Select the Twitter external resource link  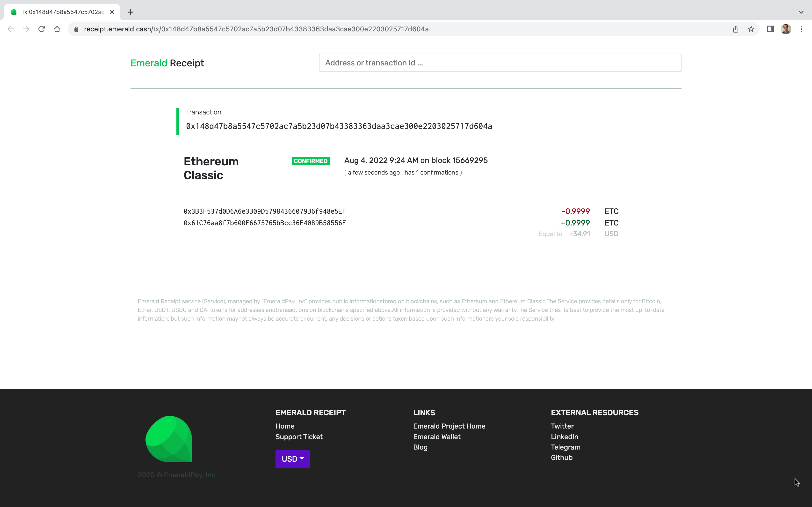point(562,426)
